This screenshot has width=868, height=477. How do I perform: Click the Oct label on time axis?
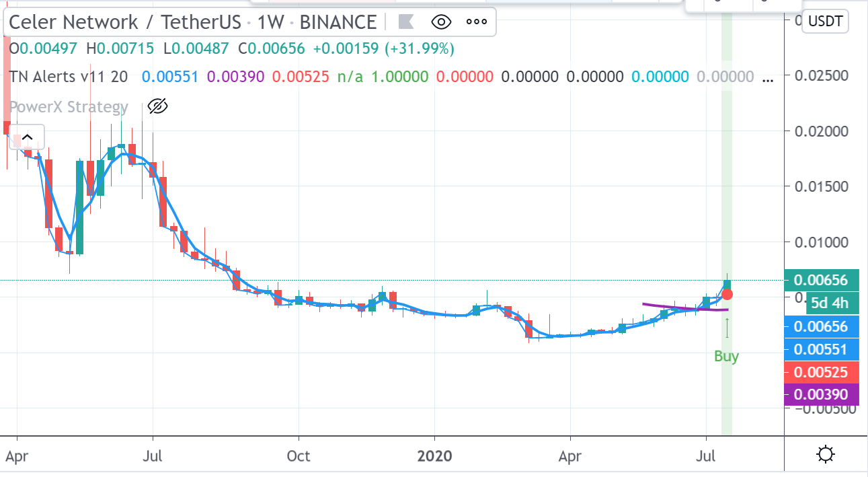[x=298, y=456]
